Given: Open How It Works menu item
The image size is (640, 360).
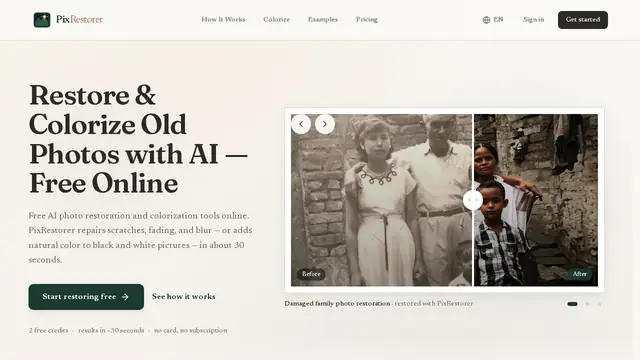Looking at the screenshot, I should pyautogui.click(x=223, y=20).
